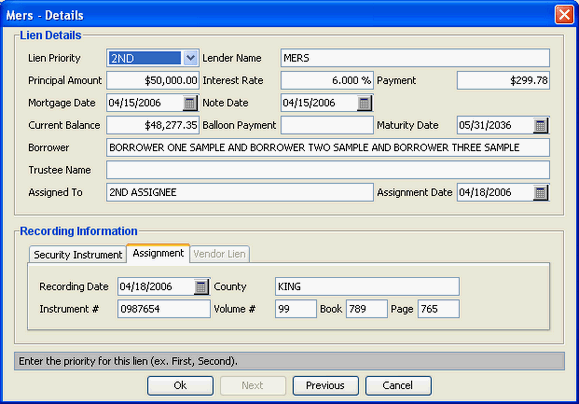Viewport: 579px width, 404px height.
Task: Click the Recording Information group heading
Action: click(79, 231)
